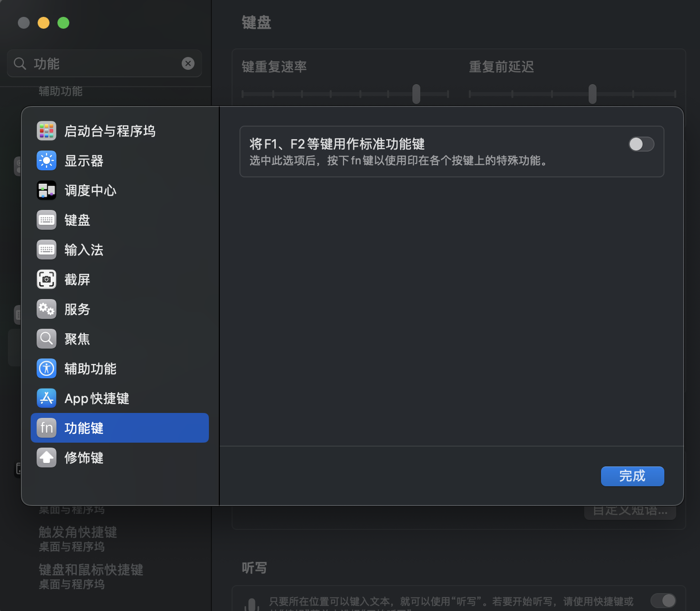Select the Spotlight (聚焦) magnifier icon
Image resolution: width=700 pixels, height=611 pixels.
[x=47, y=339]
